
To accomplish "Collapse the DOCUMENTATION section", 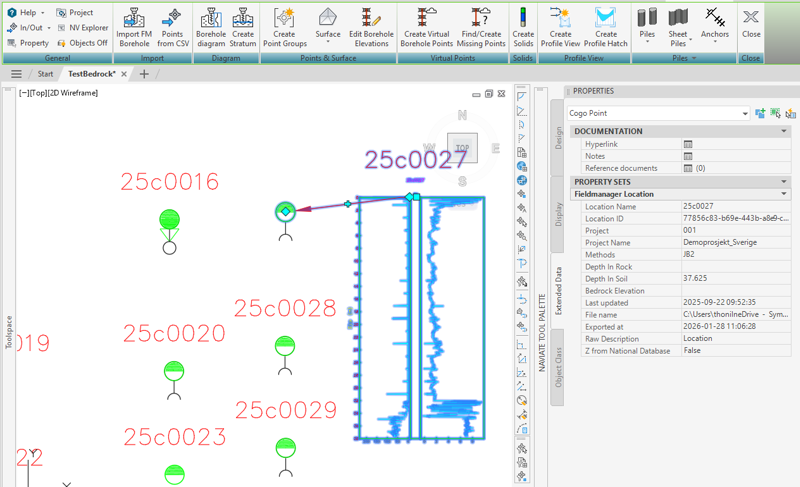I will (784, 131).
